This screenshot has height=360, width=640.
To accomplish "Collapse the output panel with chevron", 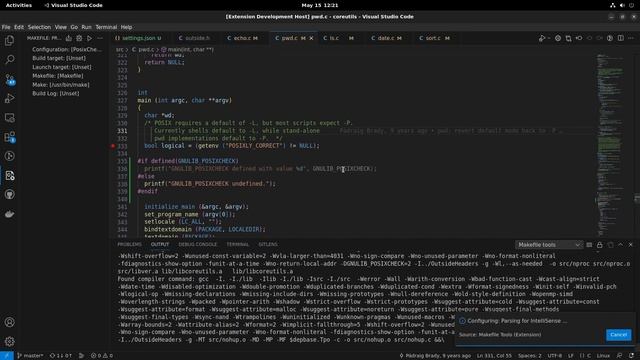I will 620,244.
